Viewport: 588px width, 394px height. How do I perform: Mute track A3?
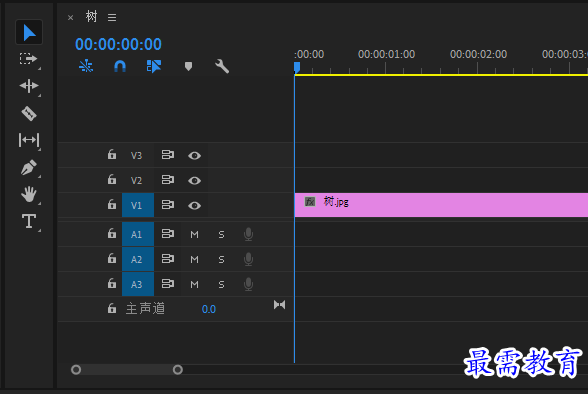(194, 285)
